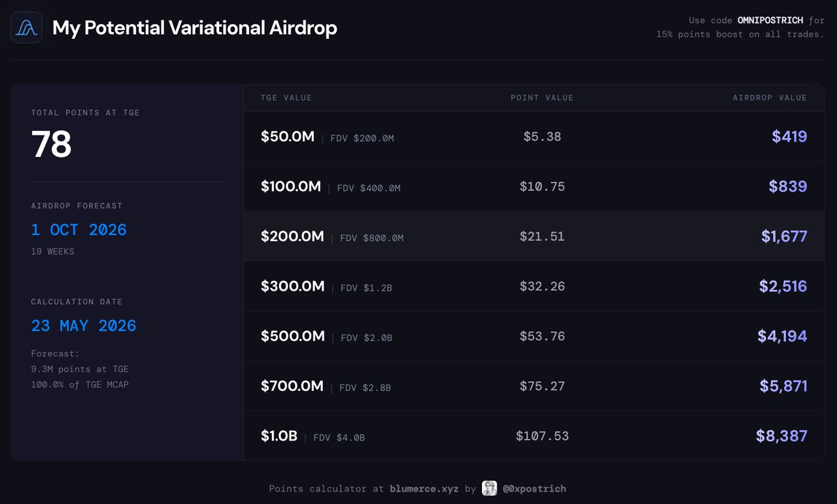837x504 pixels.
Task: Select the $300.0M TGE value row
Action: 534,287
